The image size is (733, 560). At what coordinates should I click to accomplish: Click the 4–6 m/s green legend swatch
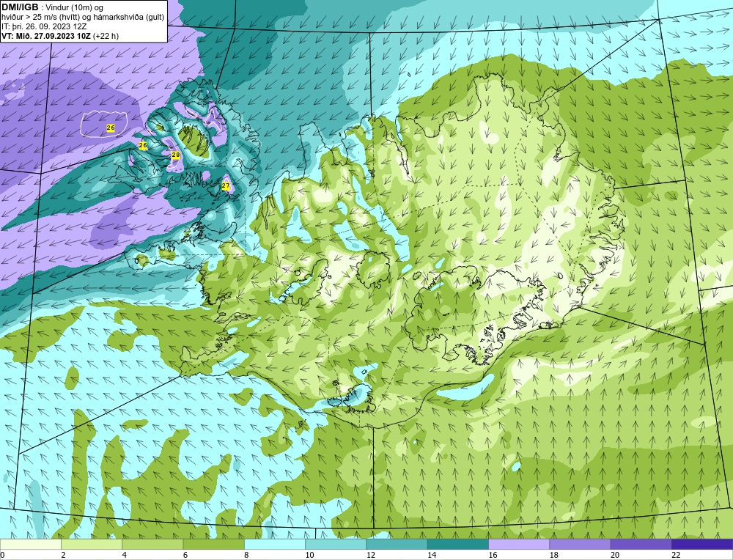pos(152,544)
